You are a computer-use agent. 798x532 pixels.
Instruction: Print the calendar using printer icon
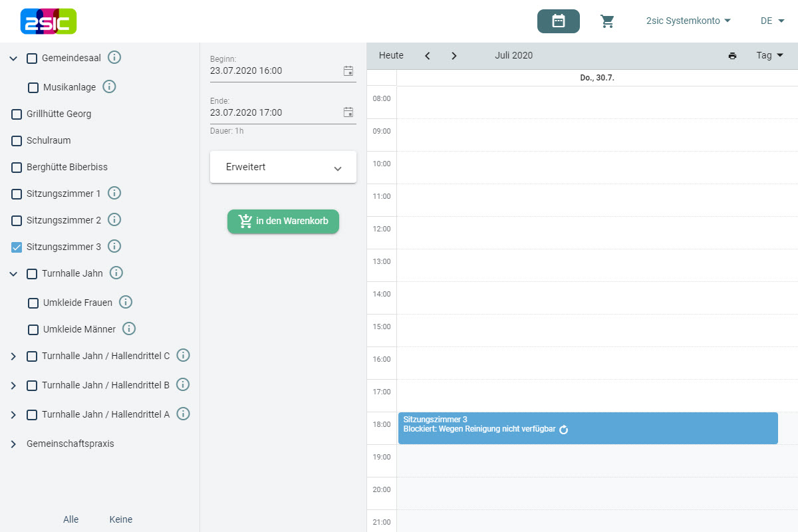732,56
